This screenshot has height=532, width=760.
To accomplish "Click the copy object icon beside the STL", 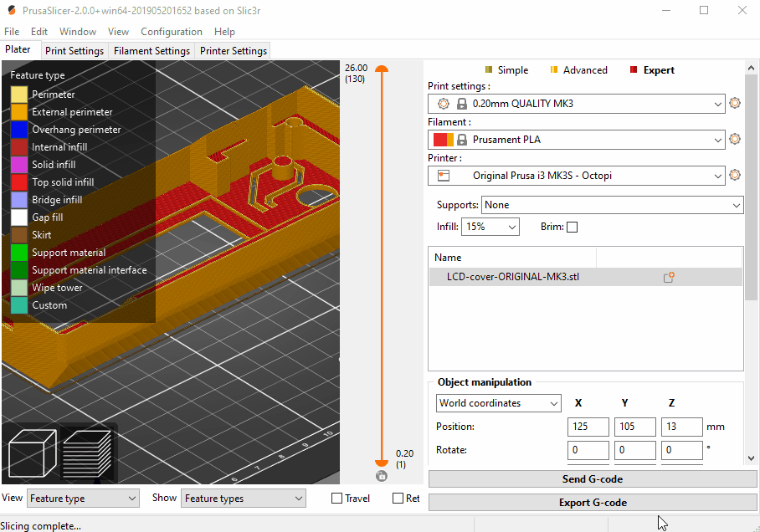I will (669, 277).
